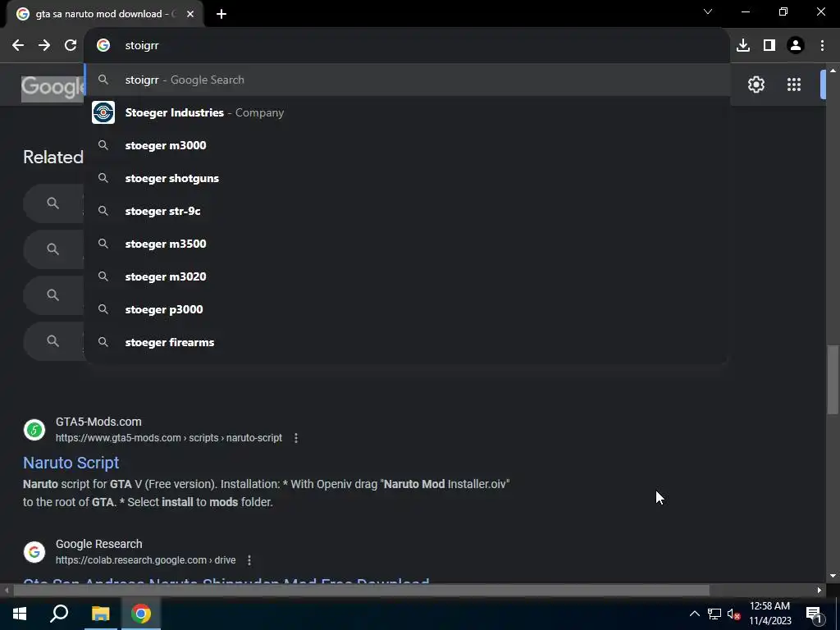Viewport: 840px width, 630px height.
Task: Open the Naruto Script result link
Action: (x=71, y=463)
